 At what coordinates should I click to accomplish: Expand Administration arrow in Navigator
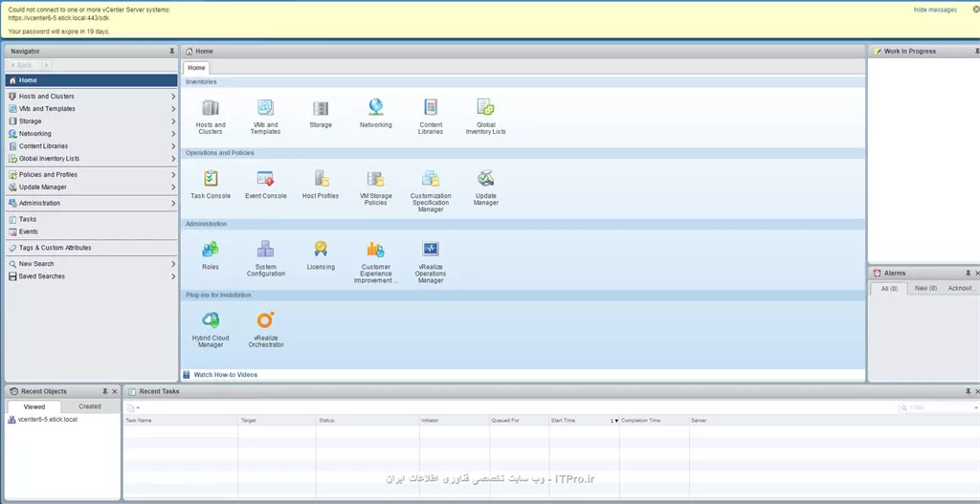[x=173, y=203]
